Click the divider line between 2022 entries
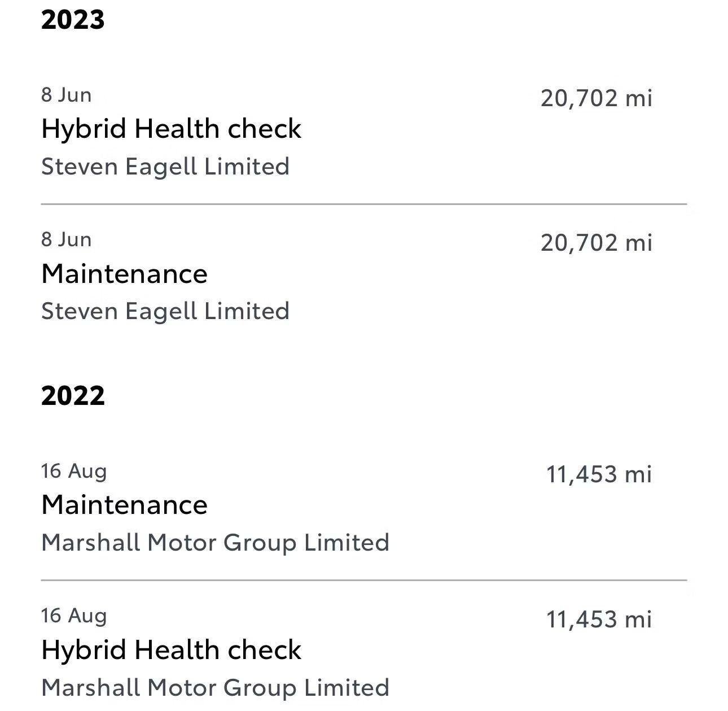This screenshot has height=711, width=728. click(x=363, y=580)
